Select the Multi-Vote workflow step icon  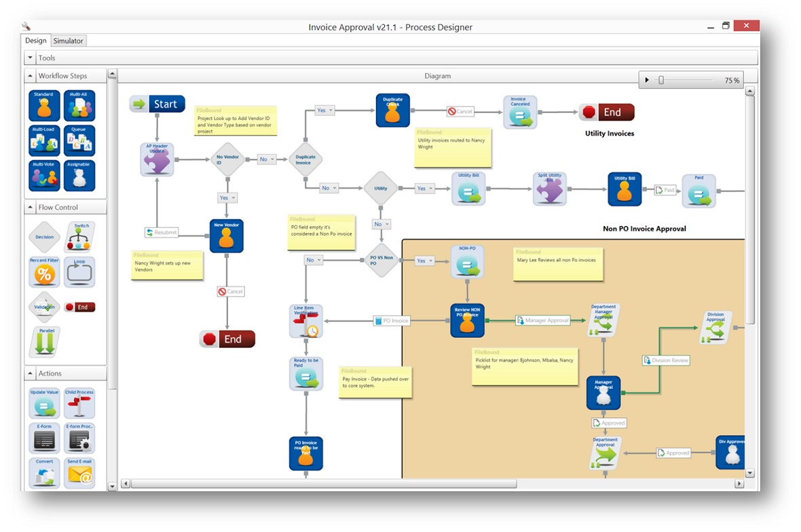coord(43,176)
